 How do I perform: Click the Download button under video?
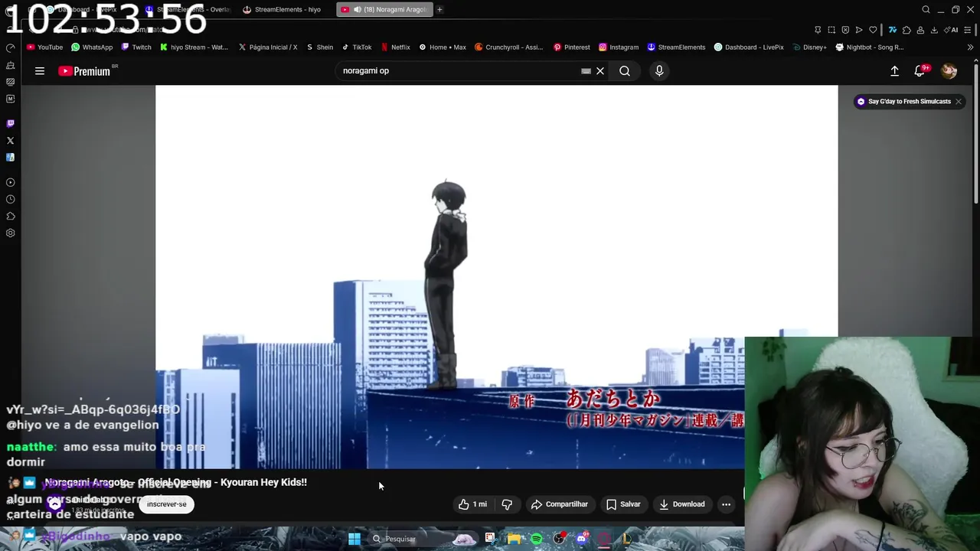pos(682,504)
